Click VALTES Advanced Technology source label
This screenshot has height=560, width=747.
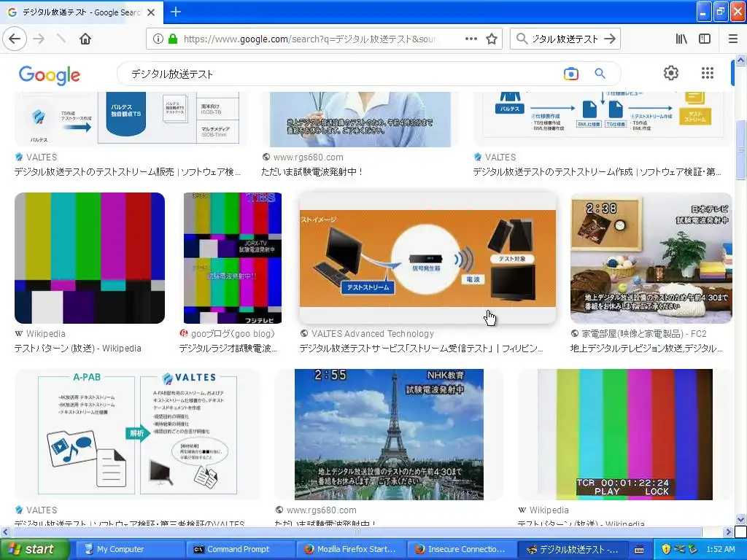point(373,334)
